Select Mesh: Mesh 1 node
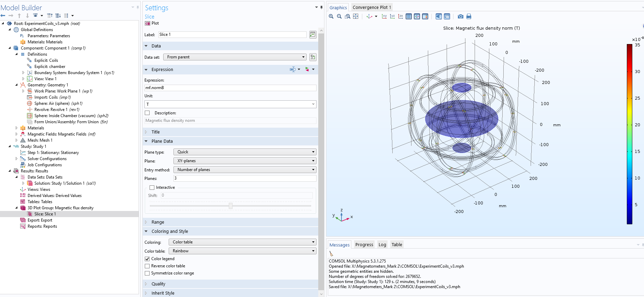644x297 pixels. click(x=40, y=140)
